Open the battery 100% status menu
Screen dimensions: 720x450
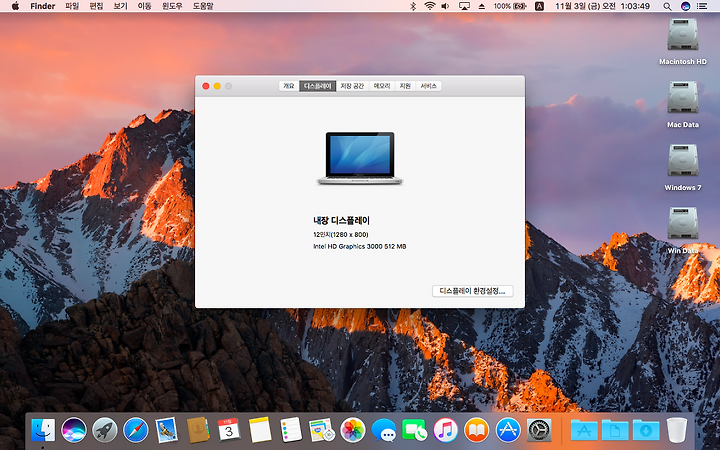coord(510,6)
